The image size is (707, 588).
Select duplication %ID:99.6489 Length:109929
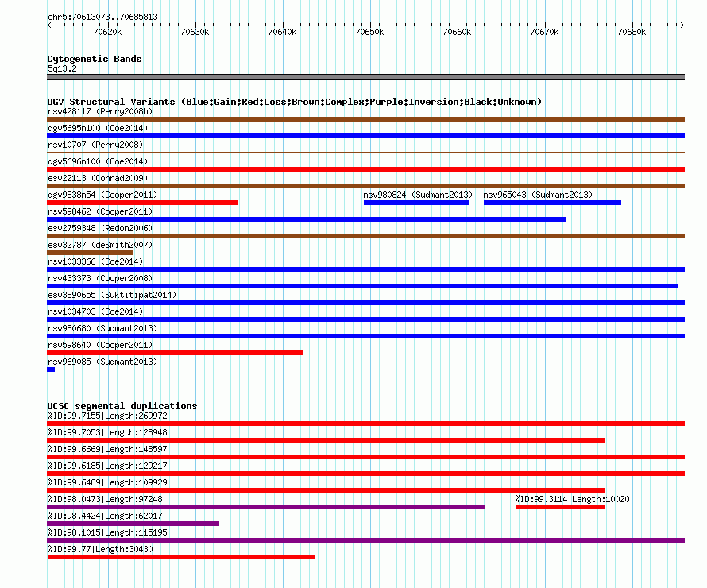point(107,482)
